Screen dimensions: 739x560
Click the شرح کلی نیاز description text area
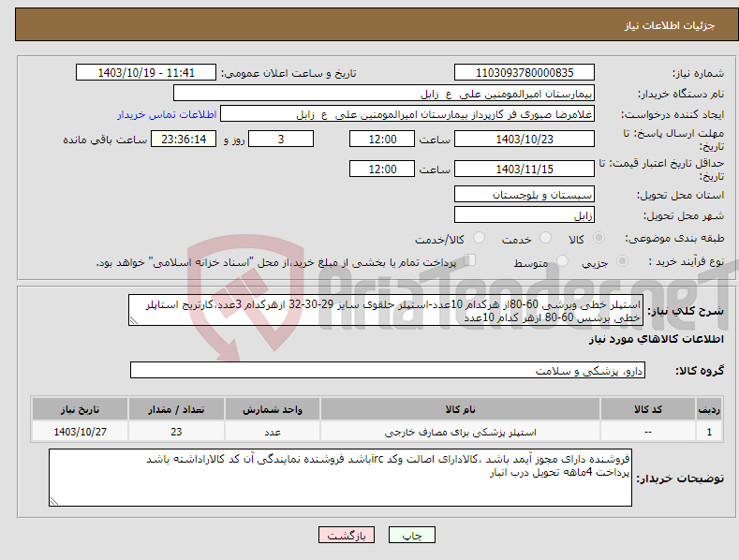coord(386,310)
